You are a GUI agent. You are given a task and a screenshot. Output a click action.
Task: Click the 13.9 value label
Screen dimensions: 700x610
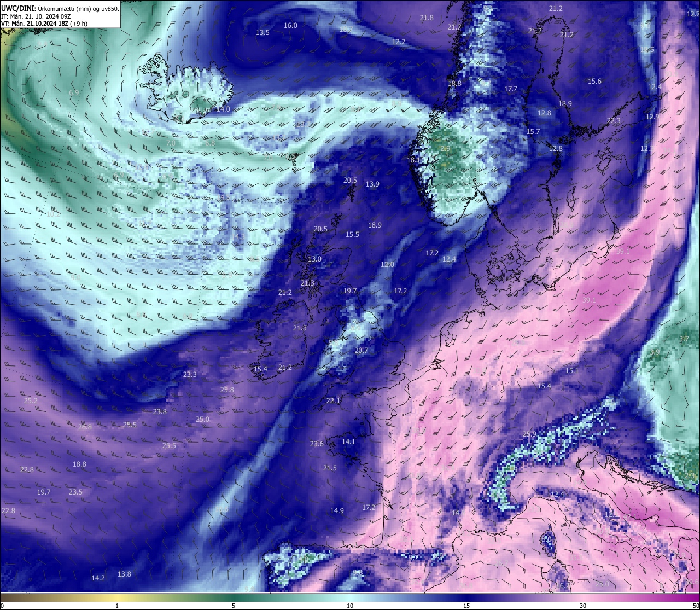[x=372, y=184]
